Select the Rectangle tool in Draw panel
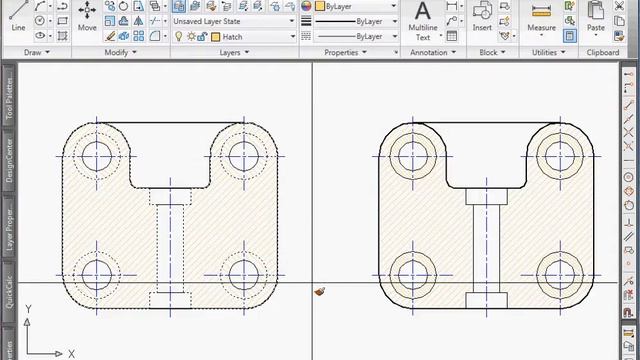This screenshot has height=360, width=640. click(x=62, y=21)
